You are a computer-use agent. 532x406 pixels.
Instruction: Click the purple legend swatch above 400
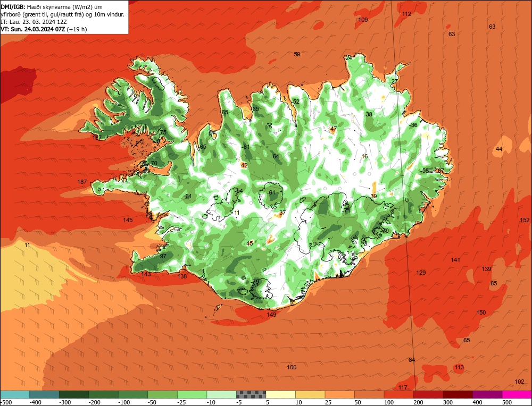click(487, 394)
